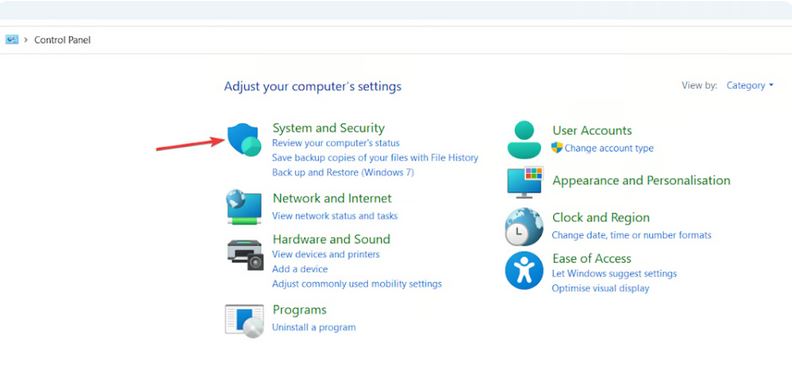Click the Network and Internet globe icon
The image size is (792, 374).
244,207
